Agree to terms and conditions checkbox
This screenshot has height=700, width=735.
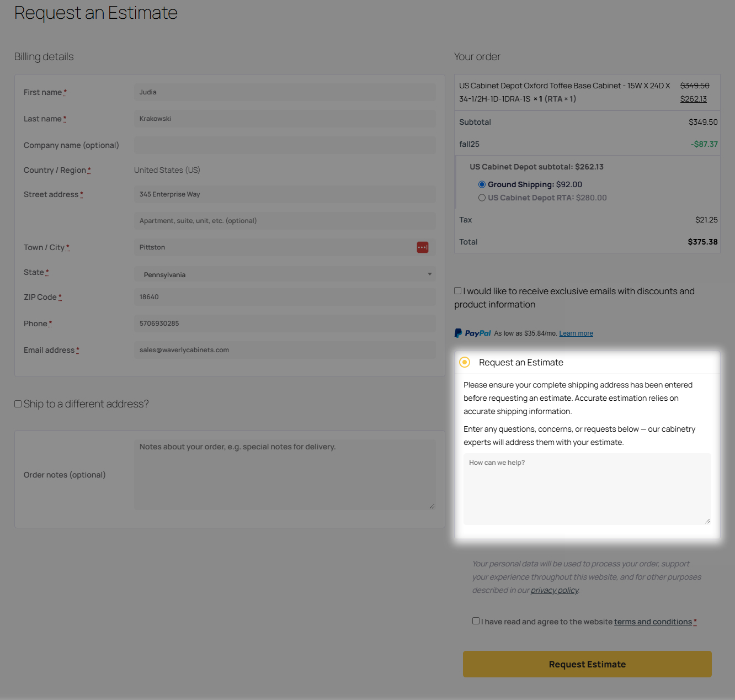(476, 621)
